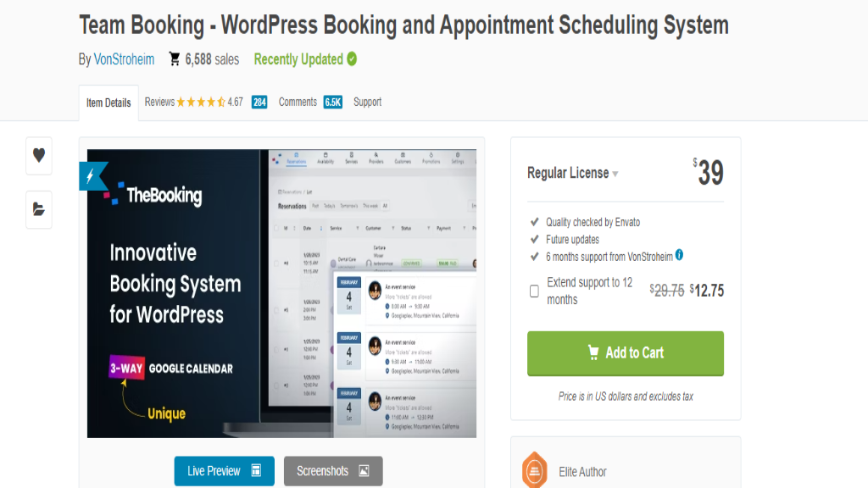Click the 'Elite Author' label
868x488 pixels.
(x=582, y=472)
